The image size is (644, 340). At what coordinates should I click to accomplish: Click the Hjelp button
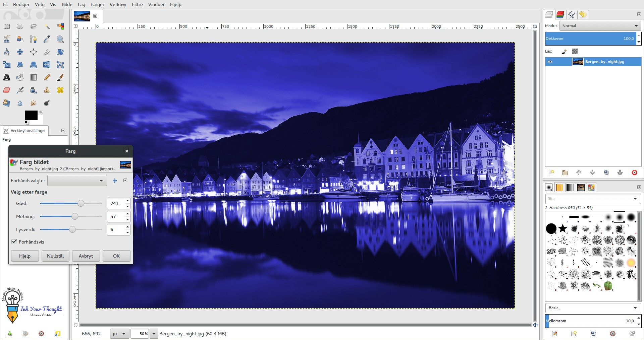tap(25, 256)
